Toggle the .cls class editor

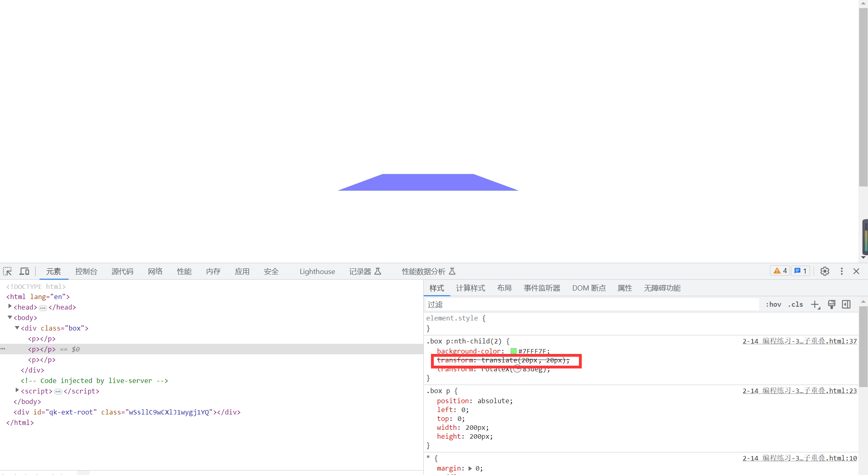[x=795, y=304]
